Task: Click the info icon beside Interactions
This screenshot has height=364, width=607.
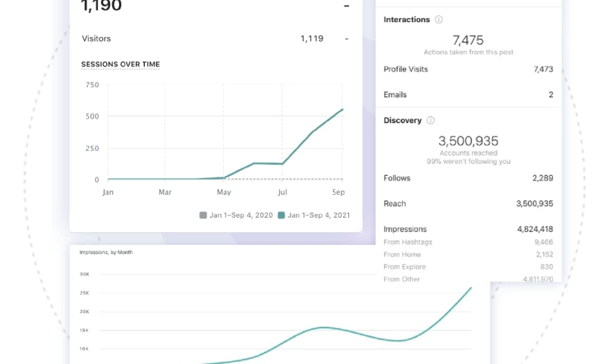Action: point(439,20)
